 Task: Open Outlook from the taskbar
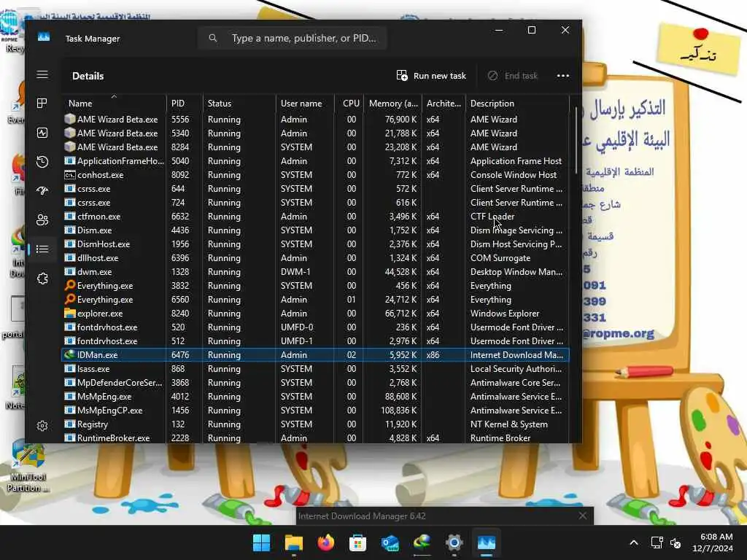click(390, 542)
